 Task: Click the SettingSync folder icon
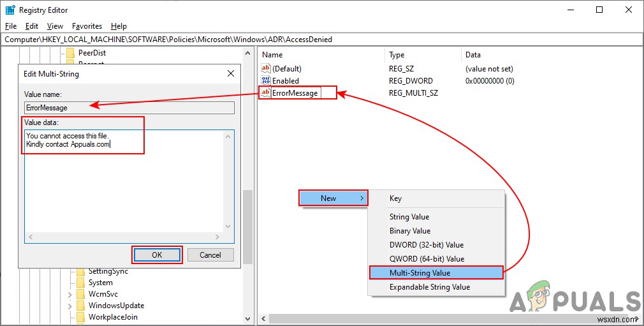(80, 272)
